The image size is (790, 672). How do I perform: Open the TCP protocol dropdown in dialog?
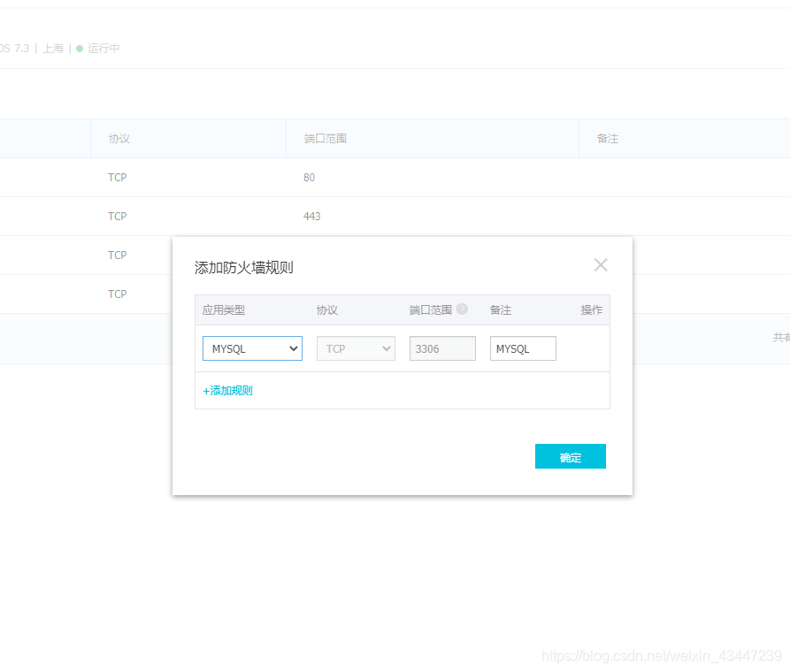pos(356,348)
